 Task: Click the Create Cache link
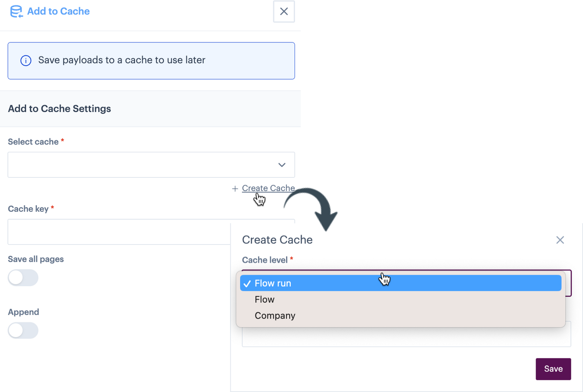tap(268, 188)
